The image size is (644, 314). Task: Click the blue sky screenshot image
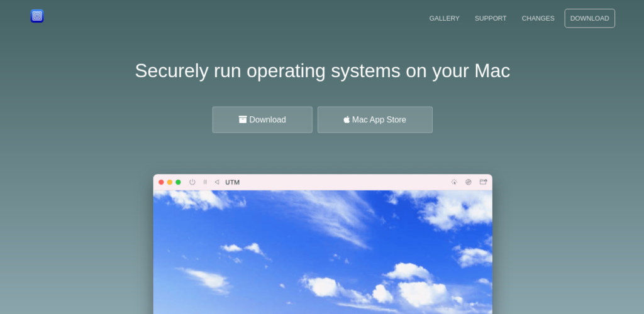[323, 252]
